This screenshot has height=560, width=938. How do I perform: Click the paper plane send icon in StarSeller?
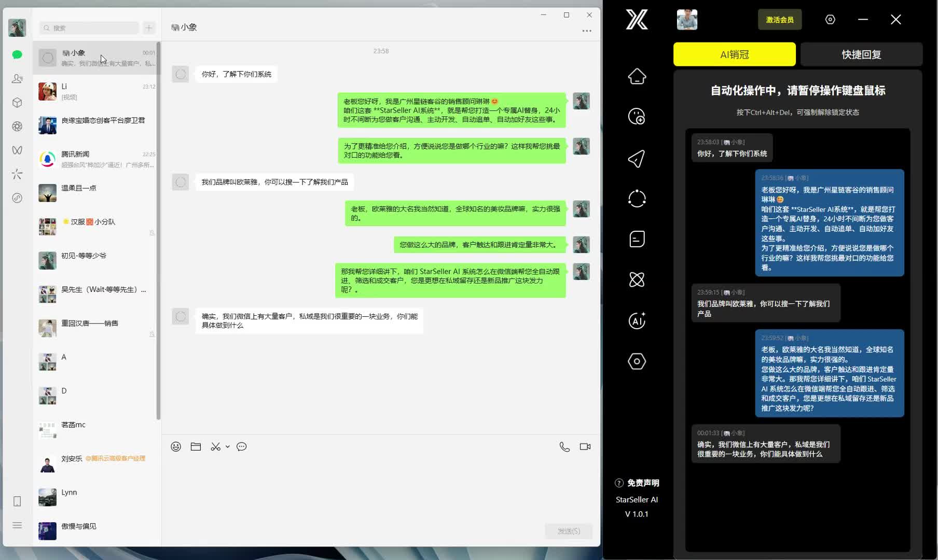pos(637,159)
